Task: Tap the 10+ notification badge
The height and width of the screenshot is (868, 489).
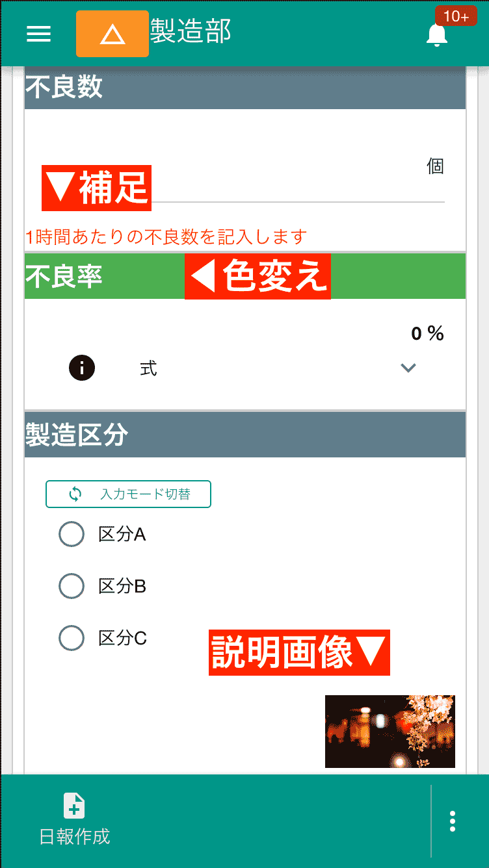Action: click(456, 15)
